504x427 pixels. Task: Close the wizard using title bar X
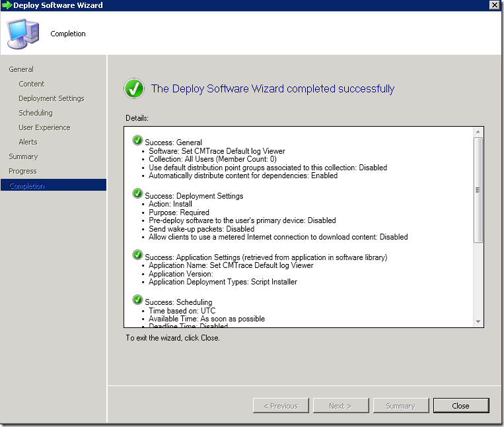tap(493, 5)
